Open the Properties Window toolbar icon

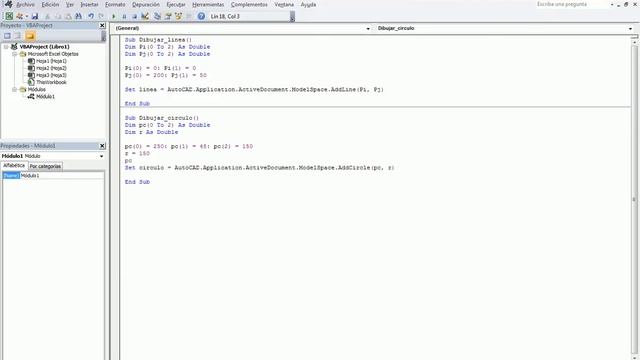tap(168, 16)
